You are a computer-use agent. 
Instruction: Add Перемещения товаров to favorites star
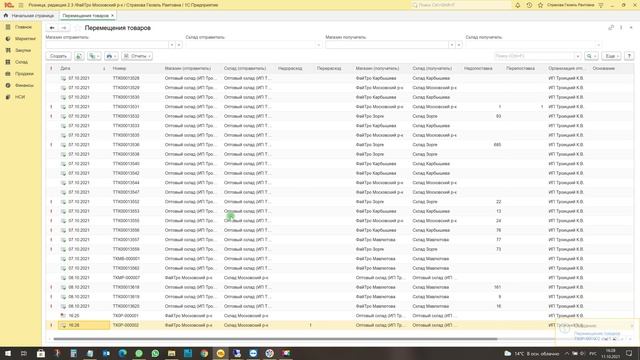pyautogui.click(x=78, y=28)
